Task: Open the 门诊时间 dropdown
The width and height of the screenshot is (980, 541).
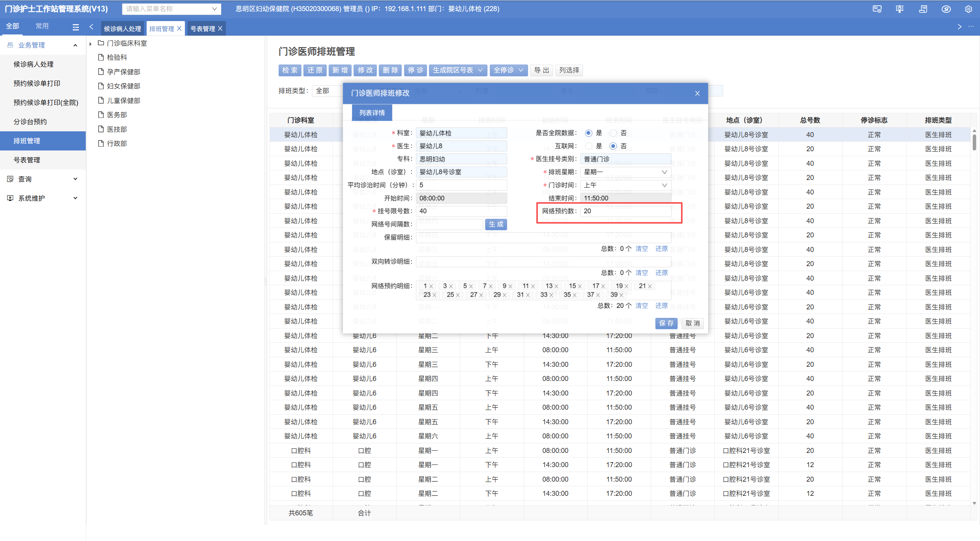Action: coord(626,185)
